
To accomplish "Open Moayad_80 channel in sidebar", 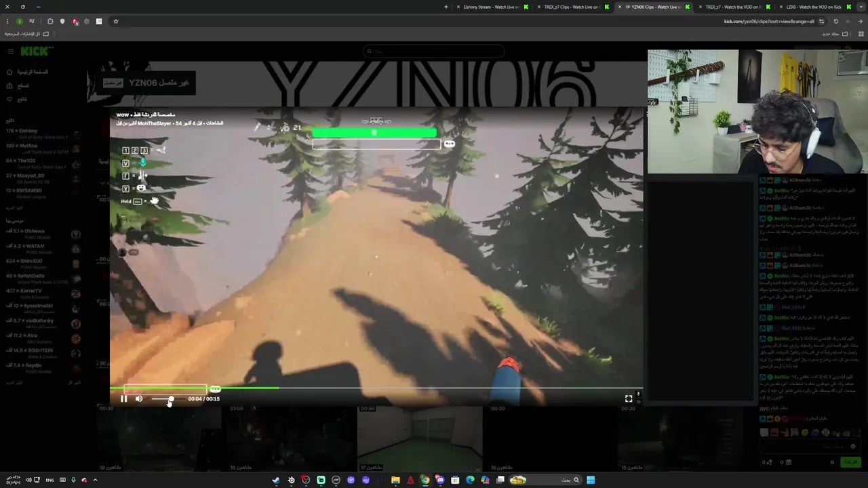I will (x=42, y=178).
